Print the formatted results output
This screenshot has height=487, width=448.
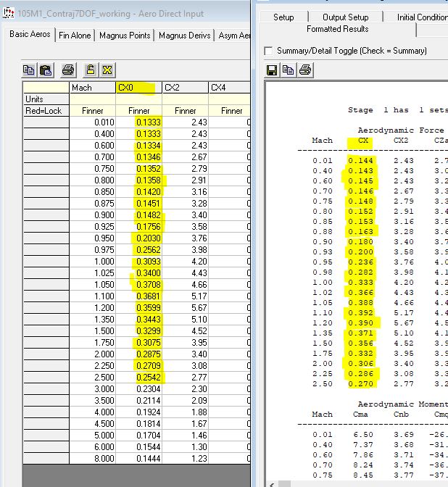pyautogui.click(x=305, y=70)
